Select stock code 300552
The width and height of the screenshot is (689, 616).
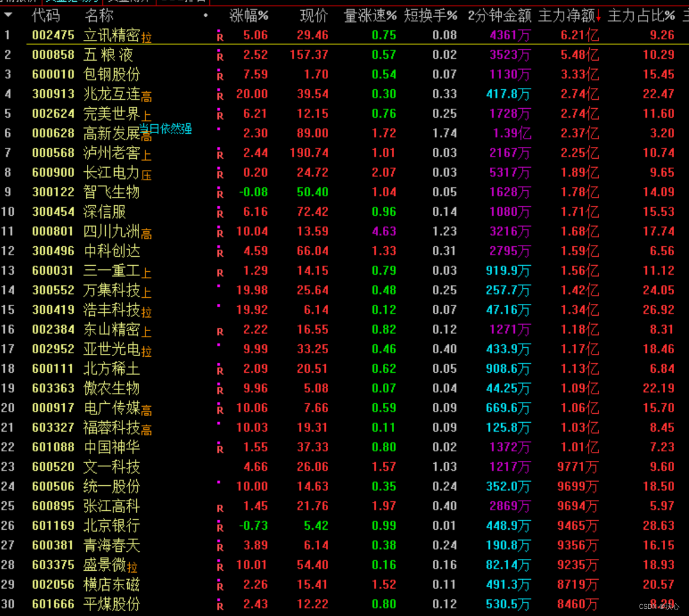pos(53,290)
